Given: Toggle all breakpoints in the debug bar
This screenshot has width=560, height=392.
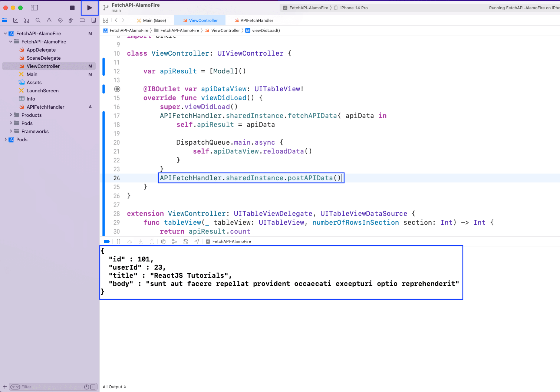Looking at the screenshot, I should tap(107, 241).
